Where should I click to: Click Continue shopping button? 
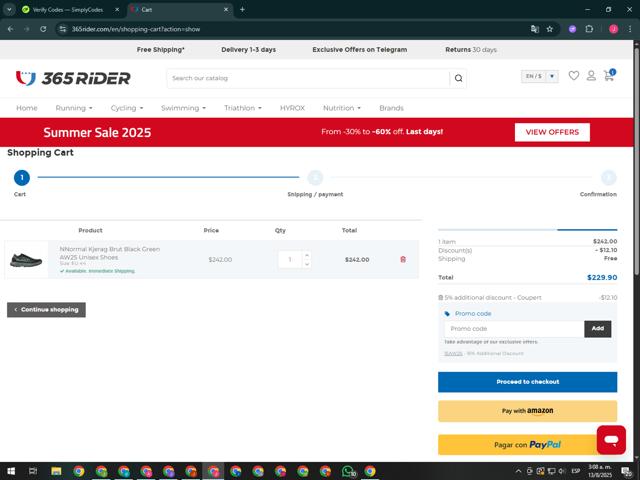pyautogui.click(x=46, y=309)
